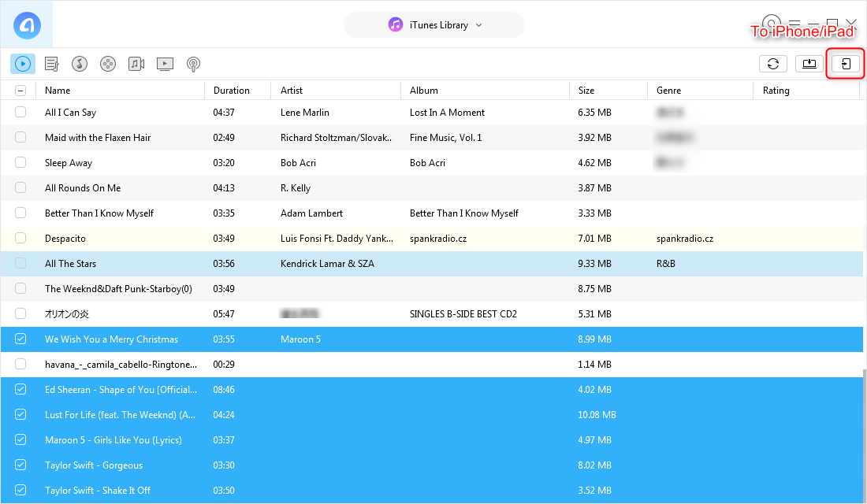
Task: Switch to the Playlists category icon
Action: pos(51,64)
